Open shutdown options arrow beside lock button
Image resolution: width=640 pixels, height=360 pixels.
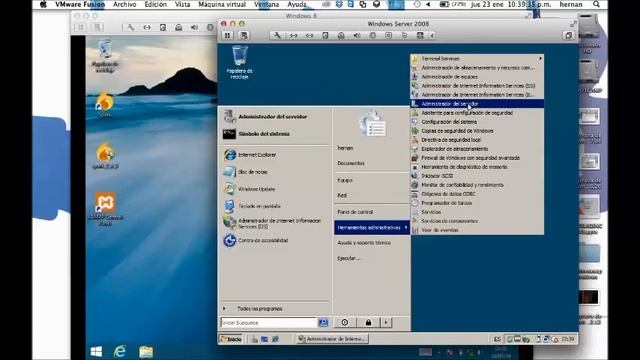386,322
